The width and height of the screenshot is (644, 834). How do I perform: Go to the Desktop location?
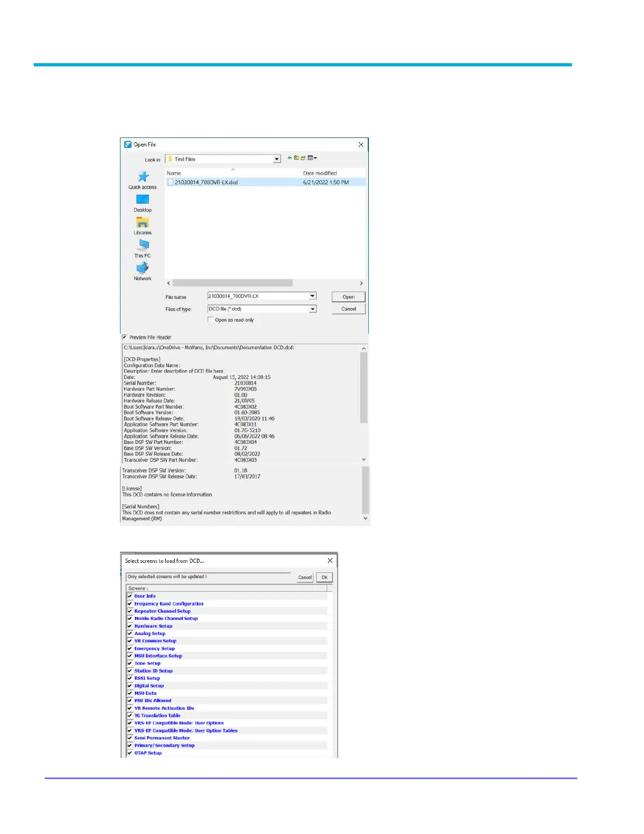[143, 202]
